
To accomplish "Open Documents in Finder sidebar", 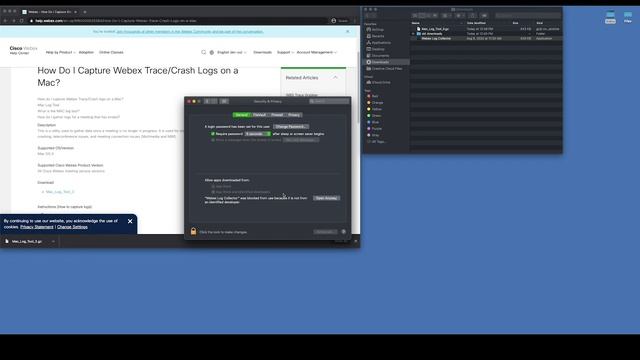I will [378, 56].
